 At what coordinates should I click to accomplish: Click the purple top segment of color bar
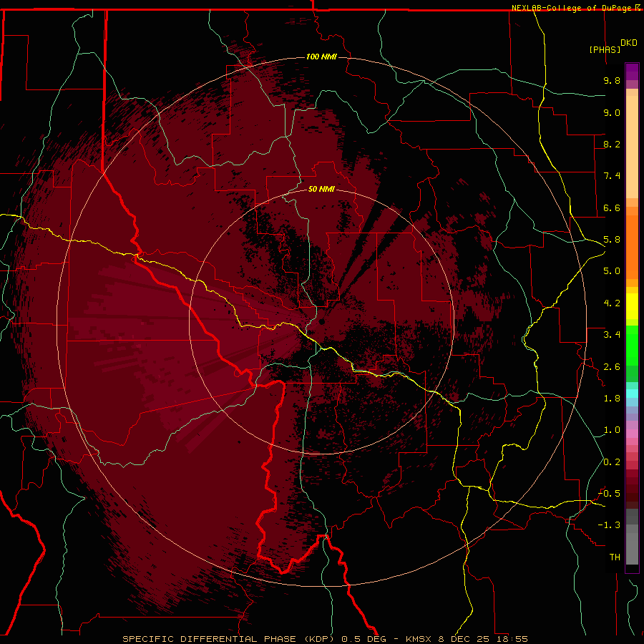pos(632,72)
